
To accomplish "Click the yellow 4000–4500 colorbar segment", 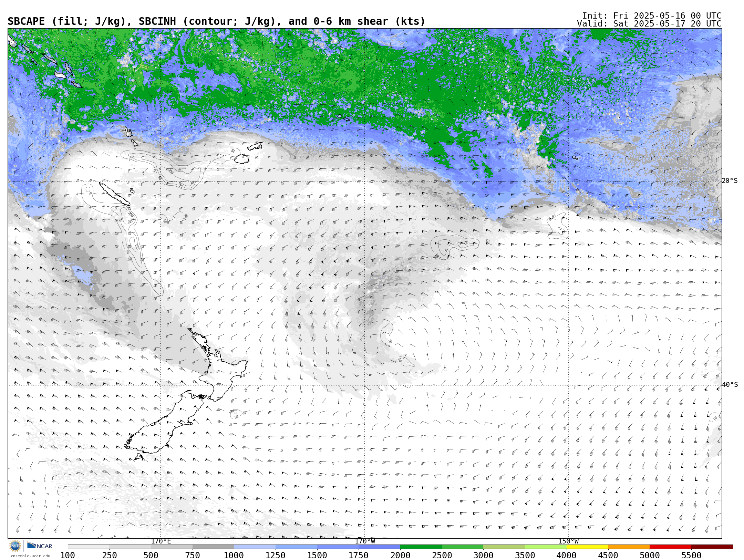I will [587, 547].
